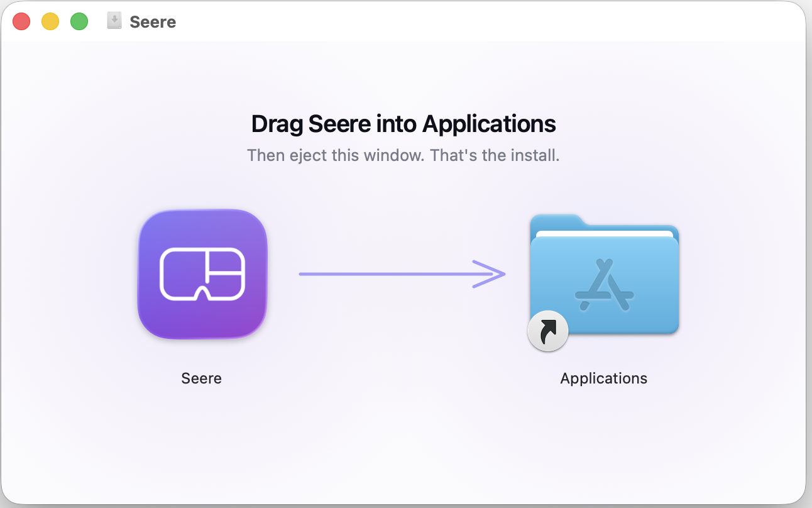This screenshot has height=508, width=812.
Task: Select the Applications folder shortcut icon
Action: (603, 282)
